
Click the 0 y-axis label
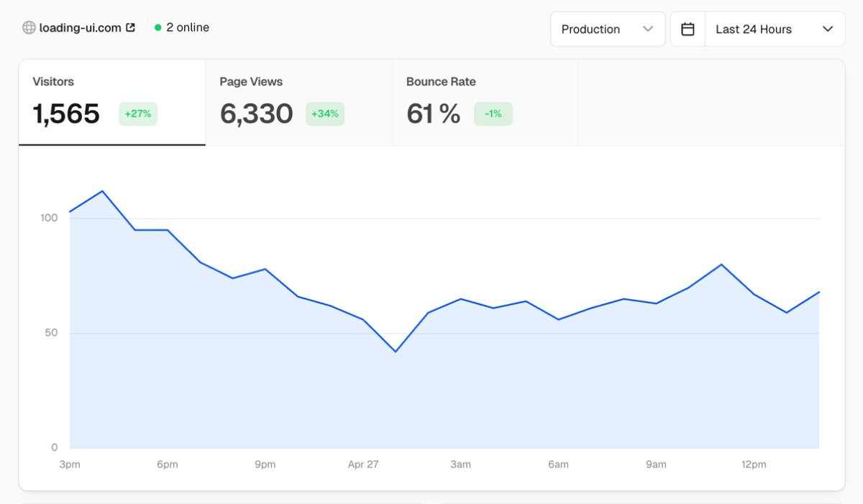[x=55, y=447]
